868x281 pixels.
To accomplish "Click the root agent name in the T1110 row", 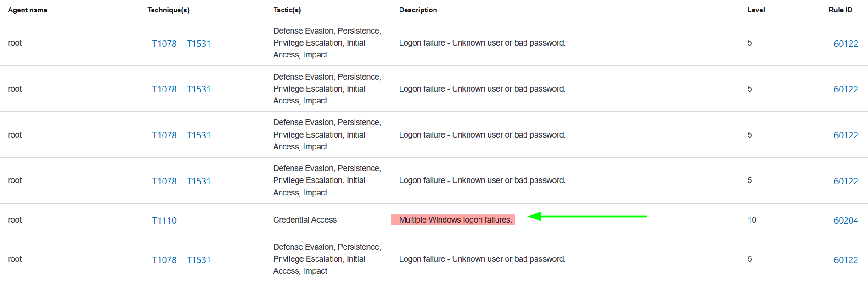I will 15,220.
